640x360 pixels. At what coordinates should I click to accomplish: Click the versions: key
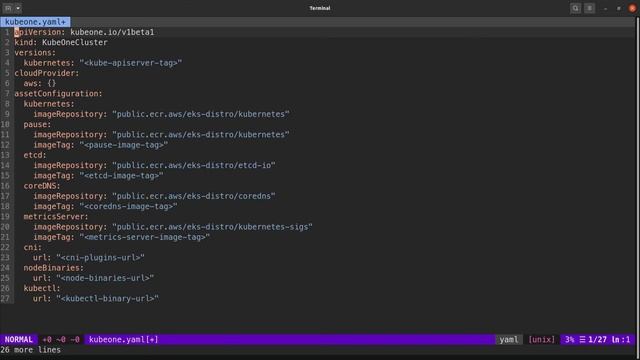click(x=35, y=53)
